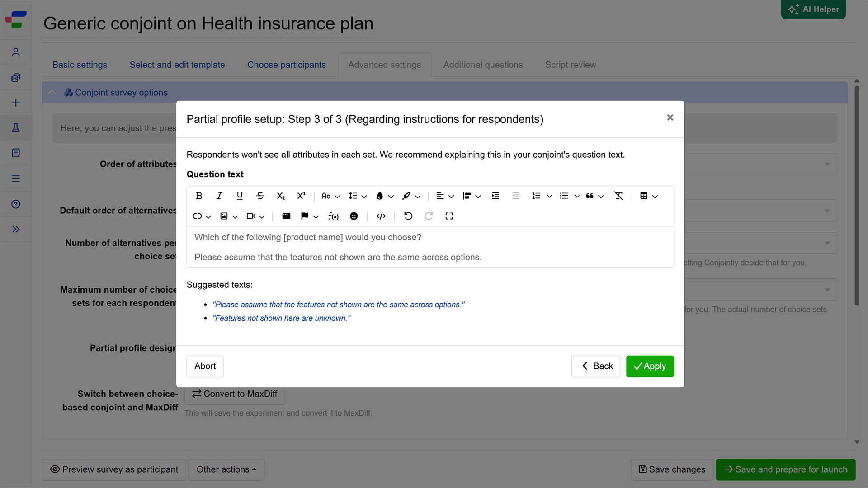
Task: Open the Select and edit template tab
Action: 177,65
